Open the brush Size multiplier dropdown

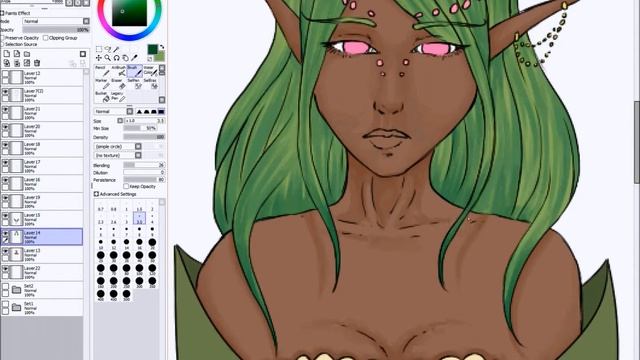pos(120,121)
